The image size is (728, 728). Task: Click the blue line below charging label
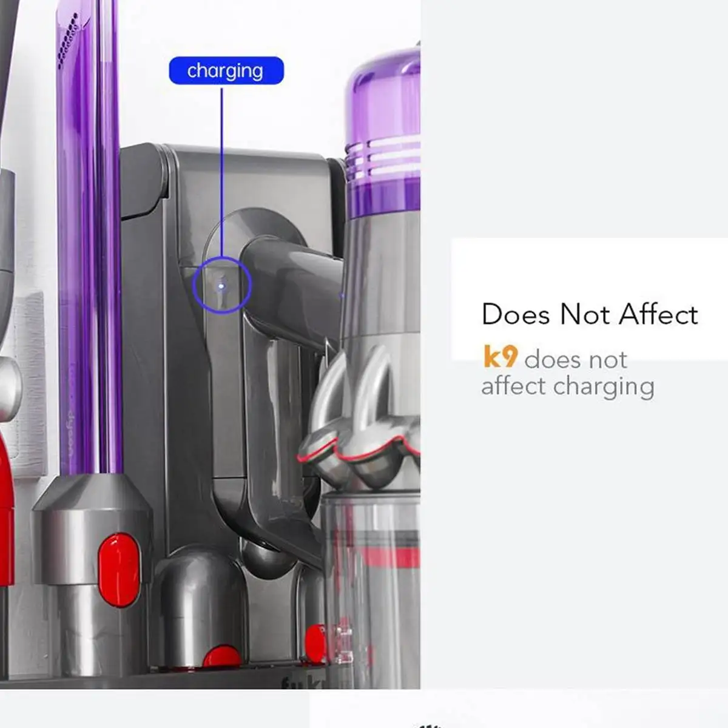point(221,172)
